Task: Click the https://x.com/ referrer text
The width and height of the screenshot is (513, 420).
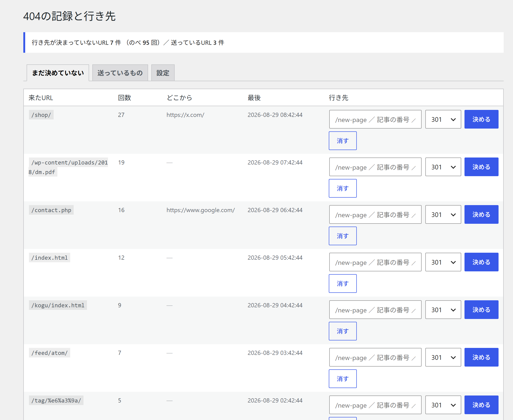Action: click(185, 115)
